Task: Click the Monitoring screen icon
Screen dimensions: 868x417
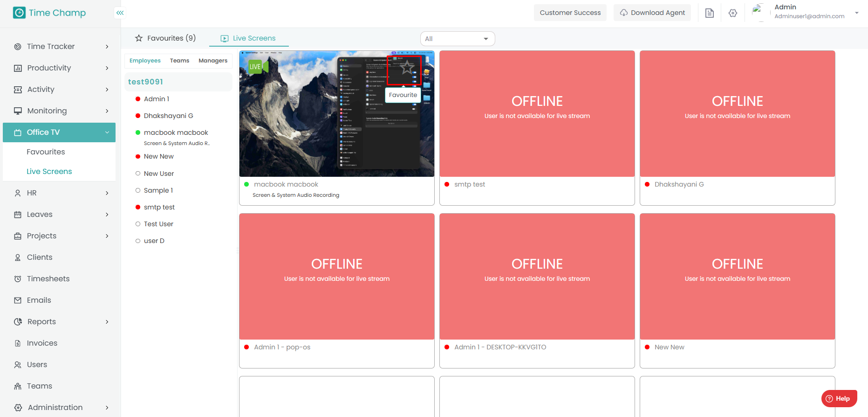Action: tap(18, 111)
